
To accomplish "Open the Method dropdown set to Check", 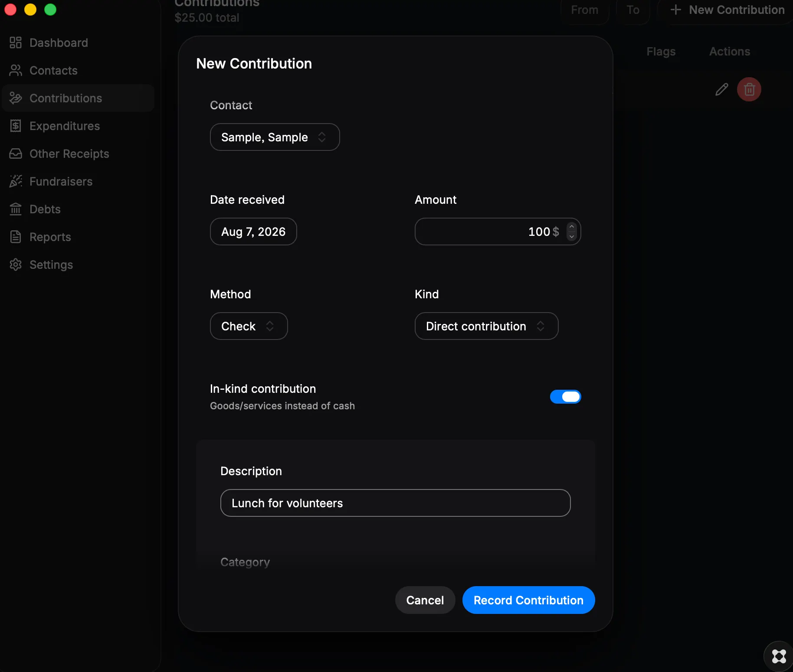I will [249, 326].
